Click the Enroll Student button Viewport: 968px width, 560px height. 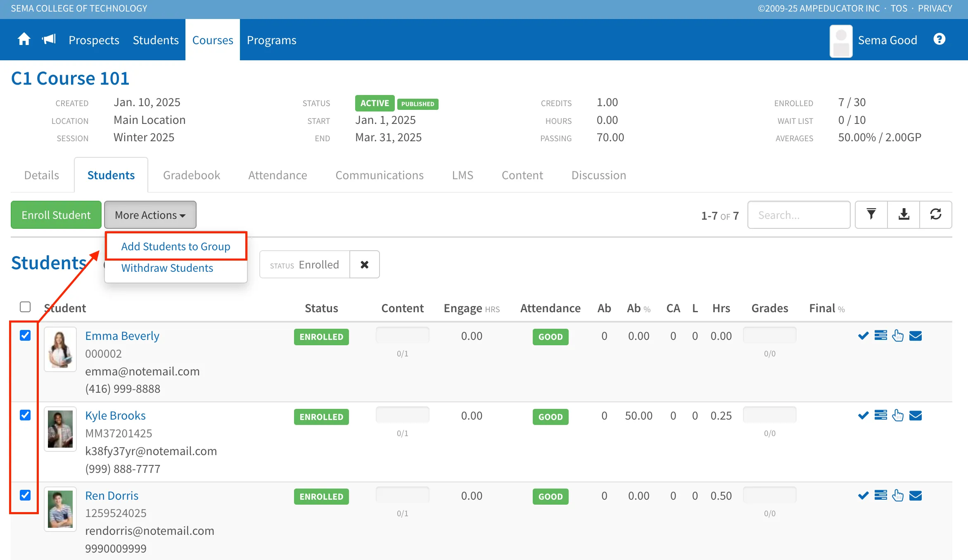point(56,215)
